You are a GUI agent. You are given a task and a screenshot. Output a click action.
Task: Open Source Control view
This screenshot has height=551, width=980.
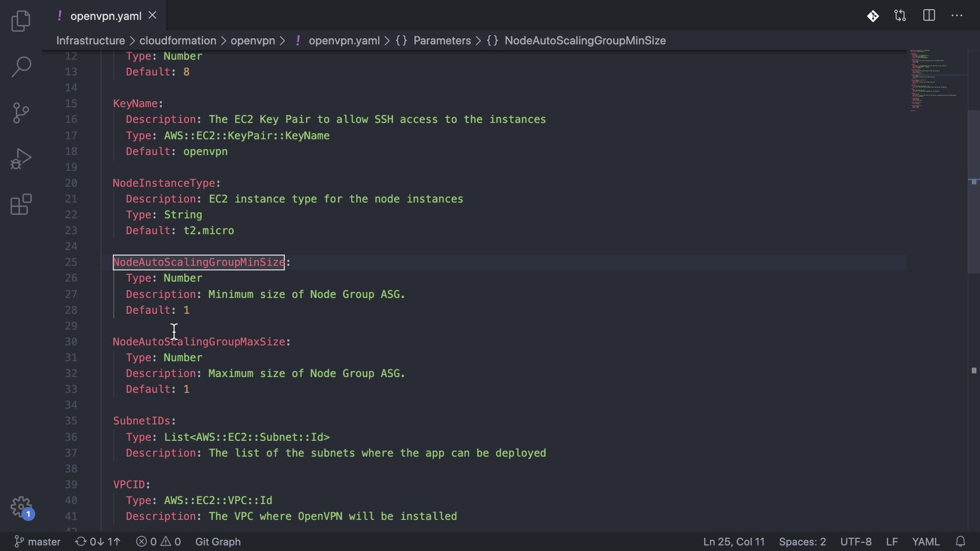tap(21, 113)
